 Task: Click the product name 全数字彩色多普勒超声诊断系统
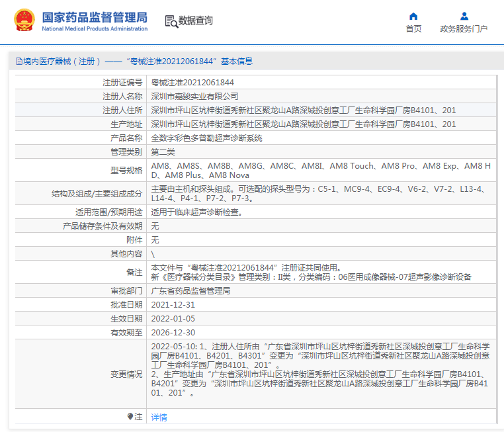coord(206,138)
